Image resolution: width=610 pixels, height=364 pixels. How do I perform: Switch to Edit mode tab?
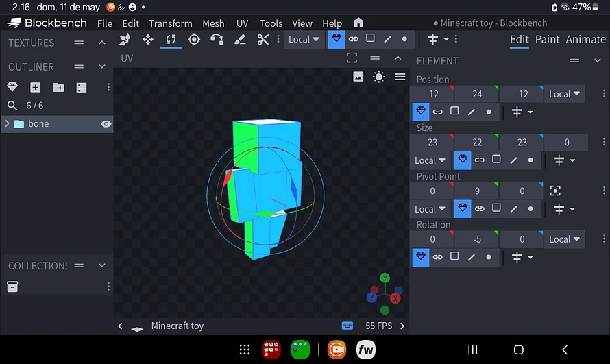tap(520, 39)
